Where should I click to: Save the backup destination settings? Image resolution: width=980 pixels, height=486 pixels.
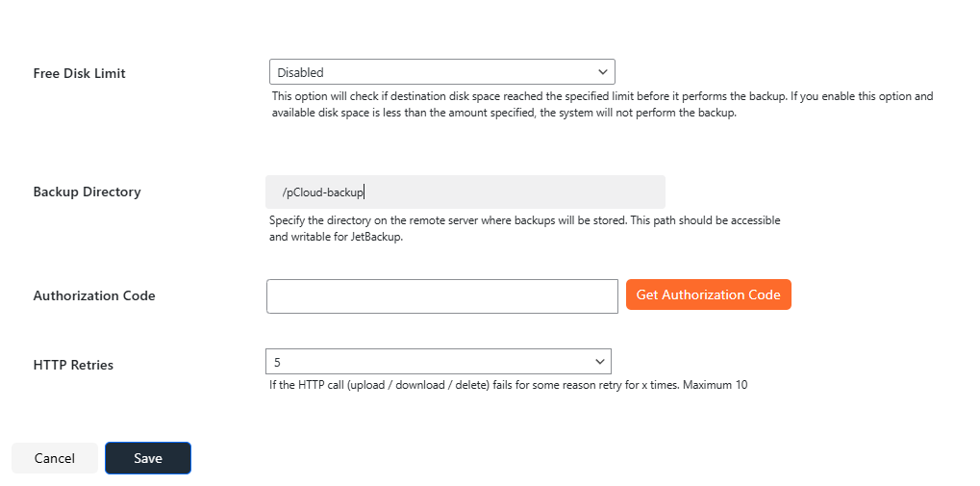coord(148,458)
